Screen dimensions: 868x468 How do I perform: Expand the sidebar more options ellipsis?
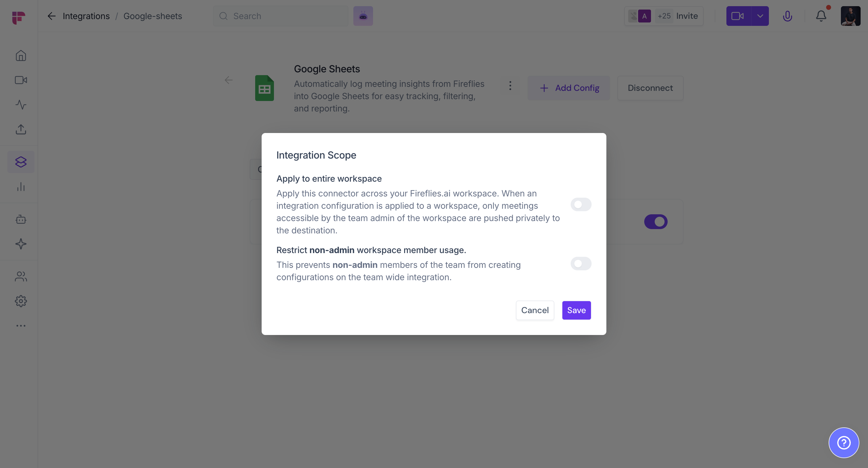click(x=21, y=326)
